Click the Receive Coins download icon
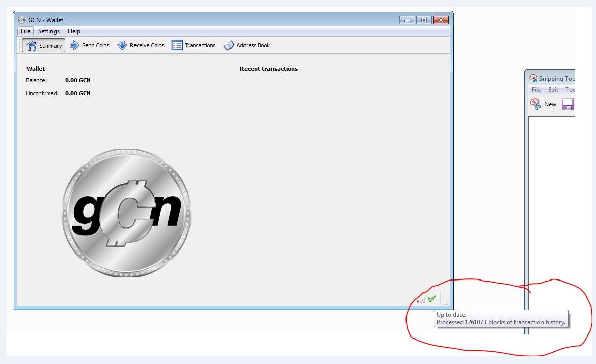Screen dimensions: 596x364 click(x=122, y=45)
